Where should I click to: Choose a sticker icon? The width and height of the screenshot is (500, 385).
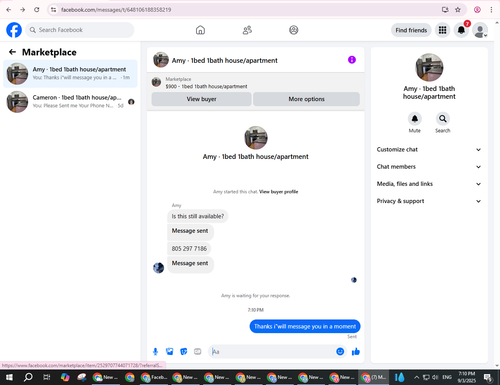[184, 351]
